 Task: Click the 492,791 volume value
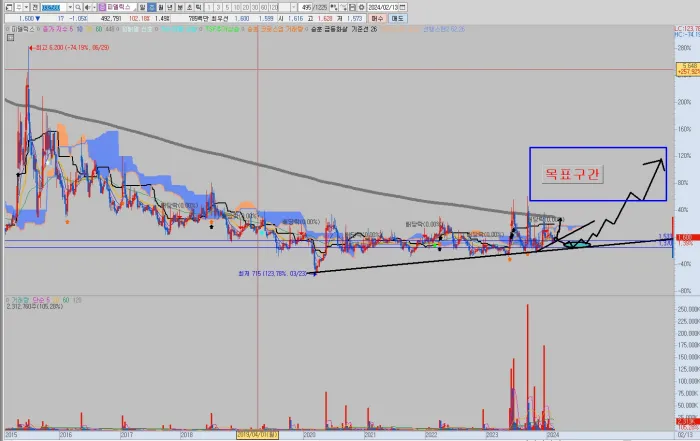(x=111, y=18)
